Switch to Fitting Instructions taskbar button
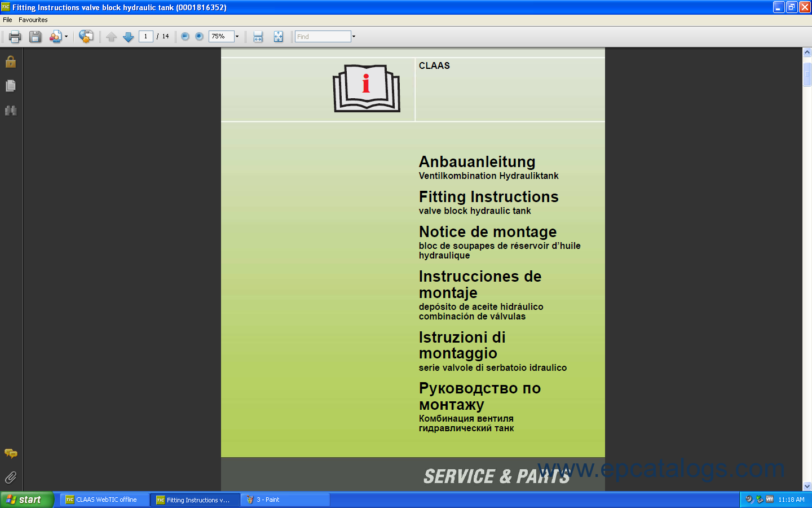The width and height of the screenshot is (812, 508). [x=195, y=500]
